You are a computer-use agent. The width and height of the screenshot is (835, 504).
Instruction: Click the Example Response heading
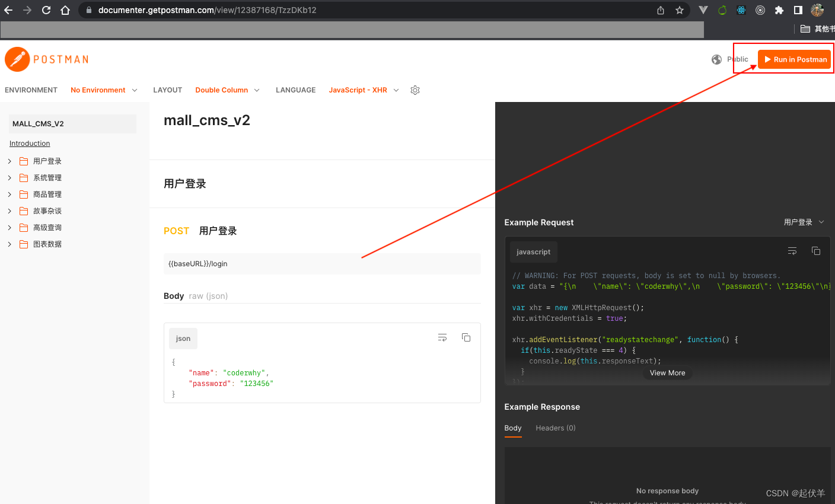[542, 407]
